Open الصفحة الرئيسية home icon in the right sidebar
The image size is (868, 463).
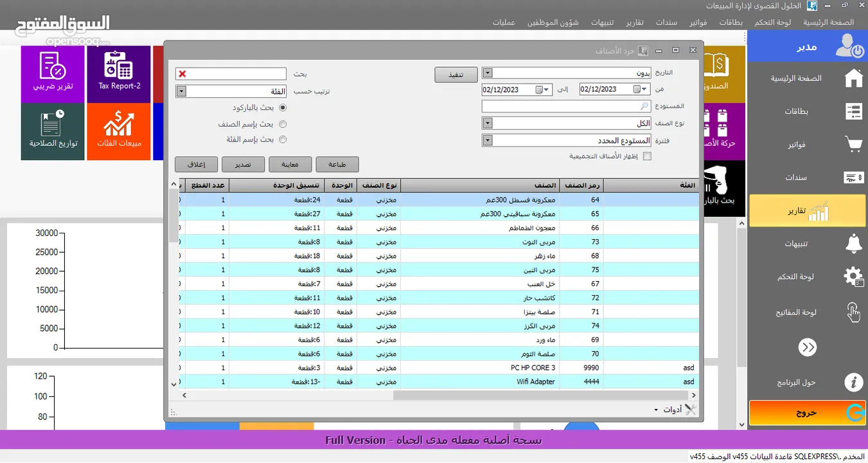pyautogui.click(x=853, y=78)
